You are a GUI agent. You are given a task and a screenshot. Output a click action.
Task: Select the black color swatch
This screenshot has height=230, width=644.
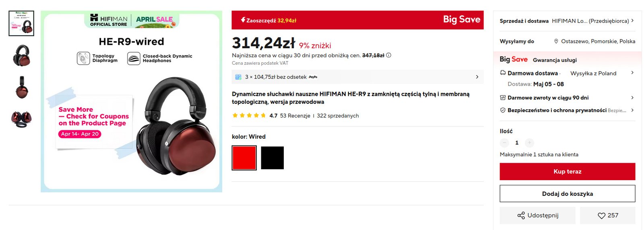272,158
